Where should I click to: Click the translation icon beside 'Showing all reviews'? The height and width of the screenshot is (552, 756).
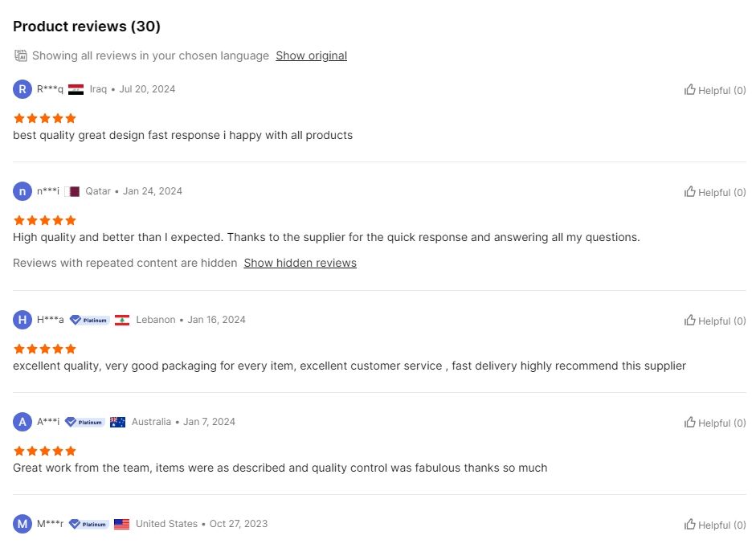pos(21,56)
